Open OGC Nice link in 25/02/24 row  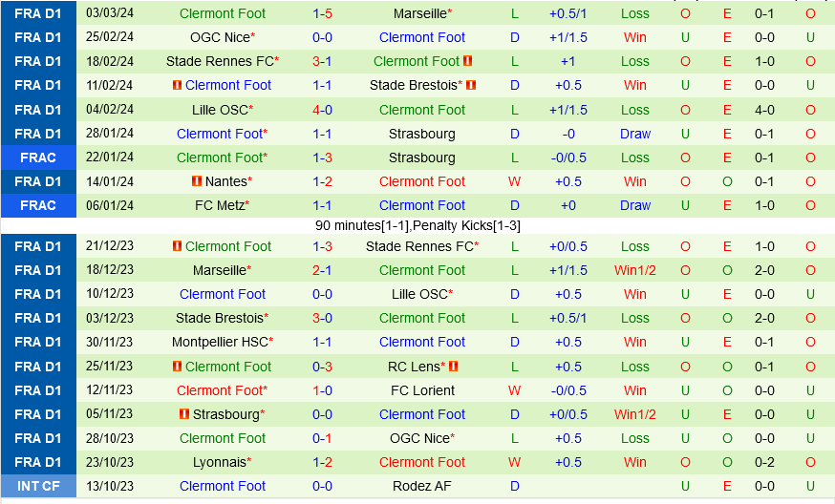pos(219,37)
